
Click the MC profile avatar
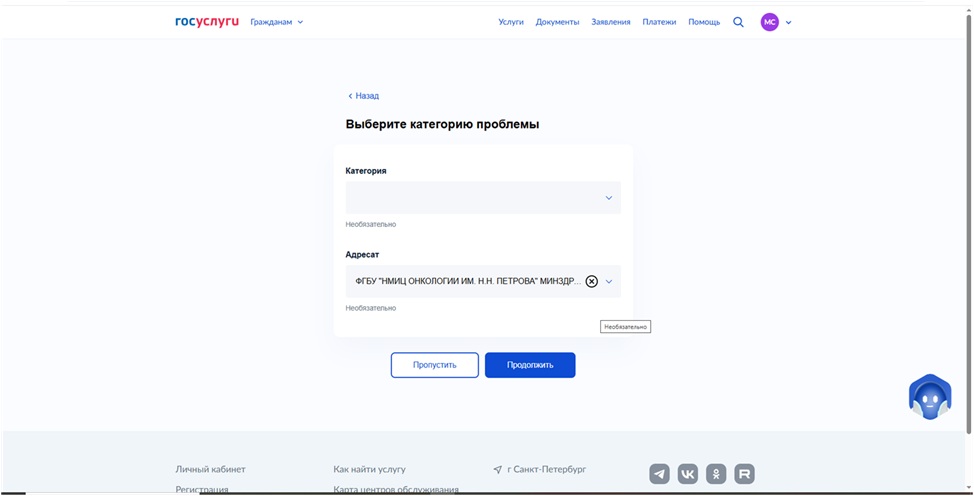pos(769,22)
